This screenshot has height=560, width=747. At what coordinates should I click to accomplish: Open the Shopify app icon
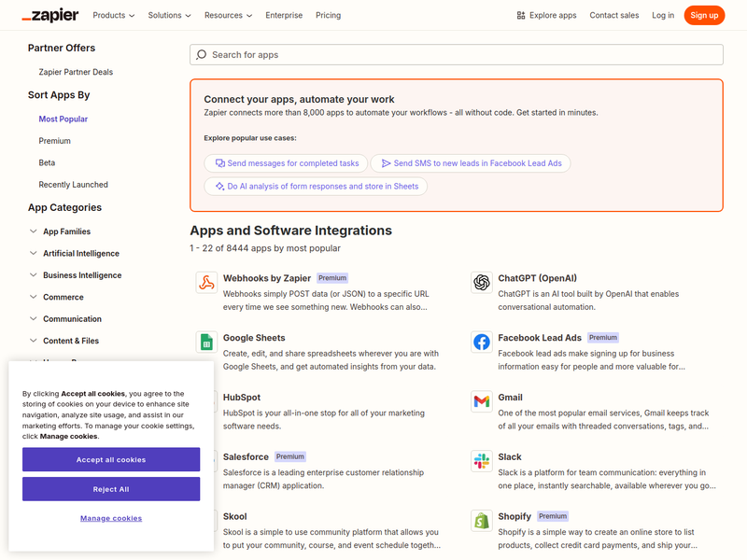(x=482, y=521)
